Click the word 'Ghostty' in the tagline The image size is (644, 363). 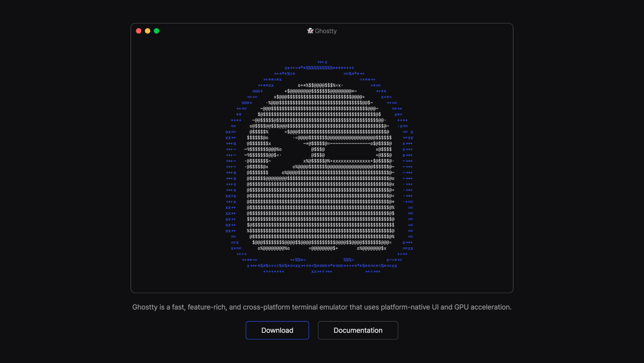coord(145,307)
